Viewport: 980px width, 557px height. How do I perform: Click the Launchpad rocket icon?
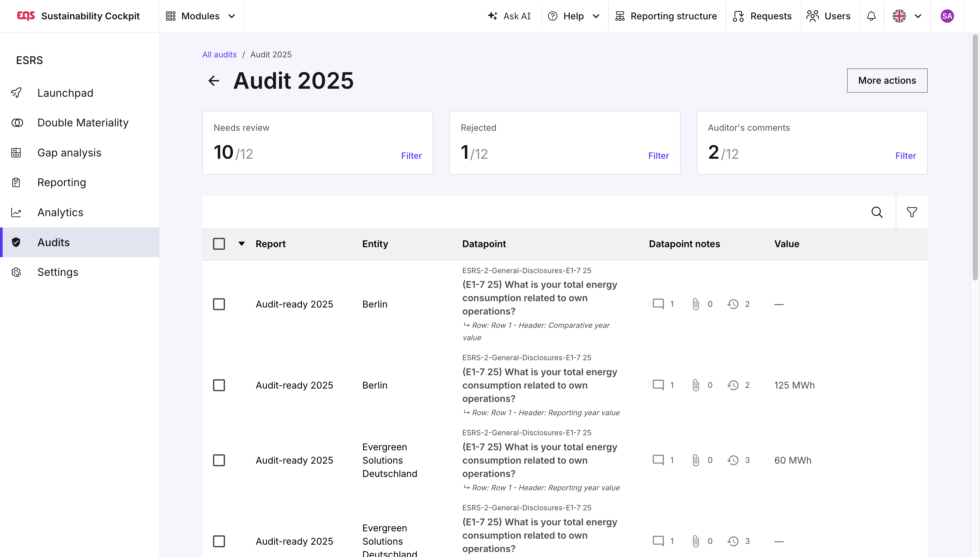[x=16, y=93]
